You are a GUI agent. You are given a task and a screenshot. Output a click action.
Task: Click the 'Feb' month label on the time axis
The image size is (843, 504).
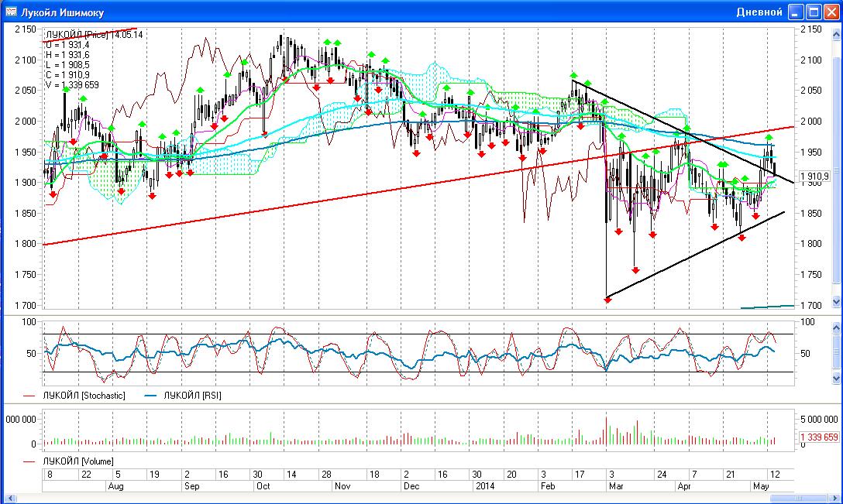(548, 485)
